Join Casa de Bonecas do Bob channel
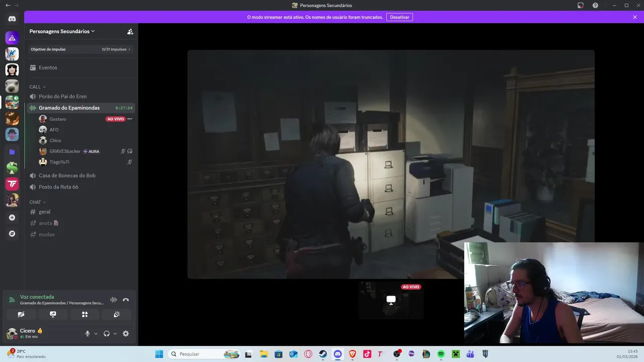The image size is (644, 362). pyautogui.click(x=80, y=175)
